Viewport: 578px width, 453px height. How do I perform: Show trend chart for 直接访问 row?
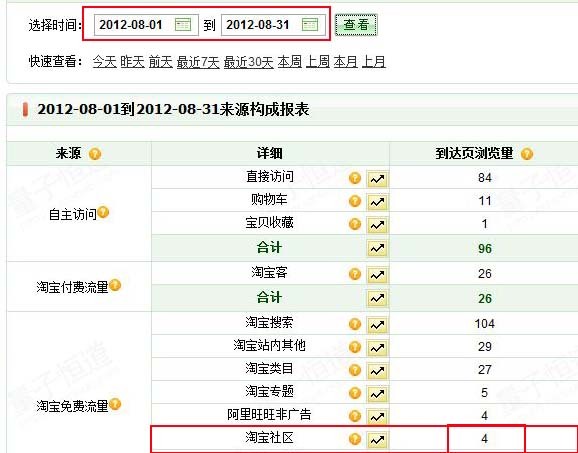[x=377, y=179]
